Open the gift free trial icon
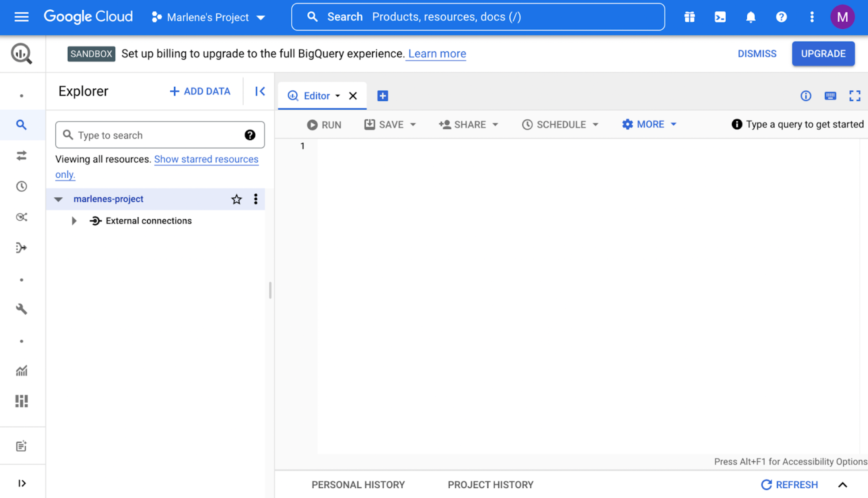The image size is (868, 498). 689,17
